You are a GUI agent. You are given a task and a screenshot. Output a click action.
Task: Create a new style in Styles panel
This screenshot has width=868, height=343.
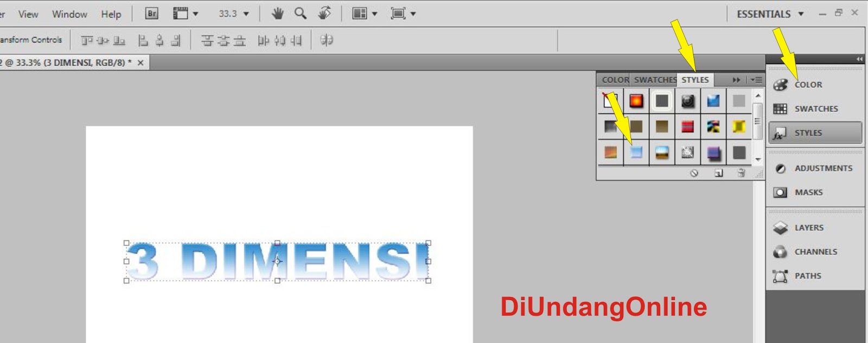[719, 173]
